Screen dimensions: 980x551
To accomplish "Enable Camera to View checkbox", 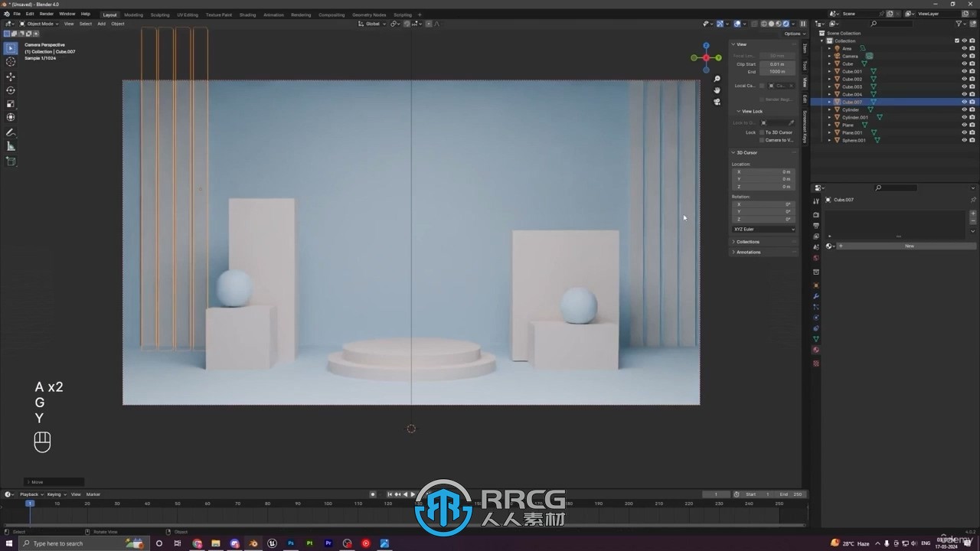I will [762, 140].
